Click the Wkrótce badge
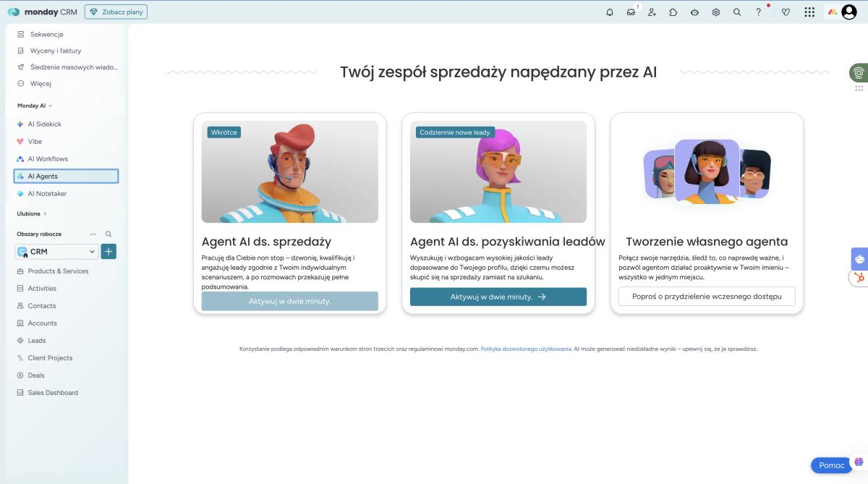Viewport: 868px width, 484px height. pos(224,132)
